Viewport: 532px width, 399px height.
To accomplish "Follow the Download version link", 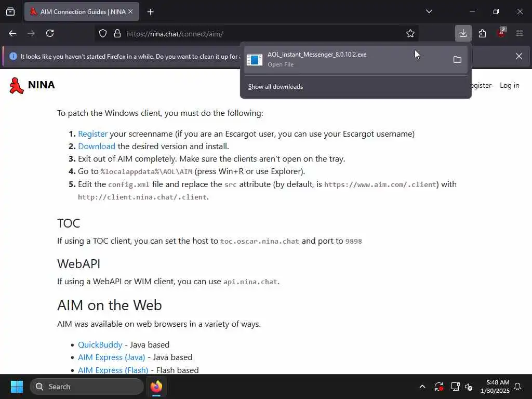I will 97,146.
